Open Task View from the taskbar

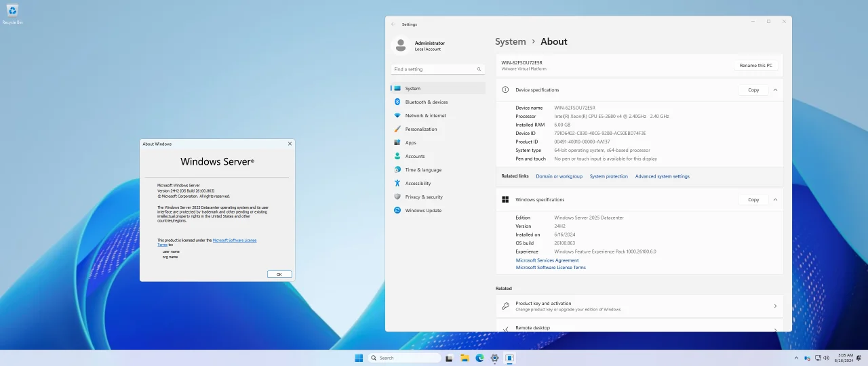tap(449, 358)
